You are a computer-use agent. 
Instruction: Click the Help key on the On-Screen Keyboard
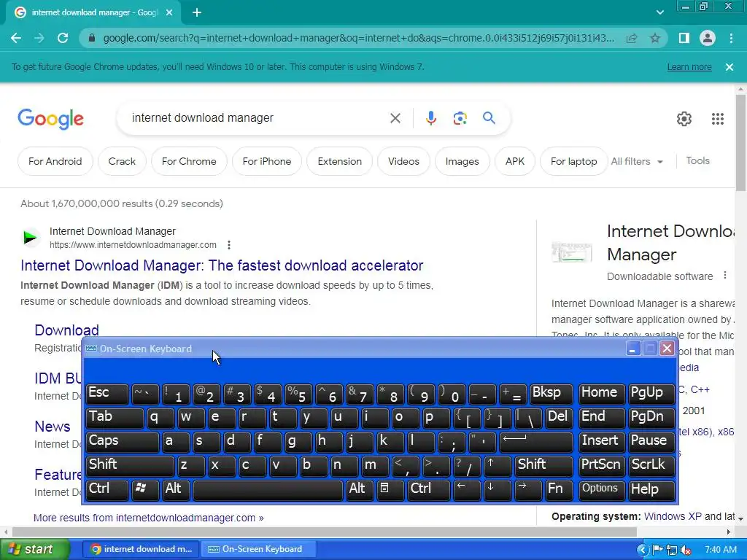coord(651,490)
